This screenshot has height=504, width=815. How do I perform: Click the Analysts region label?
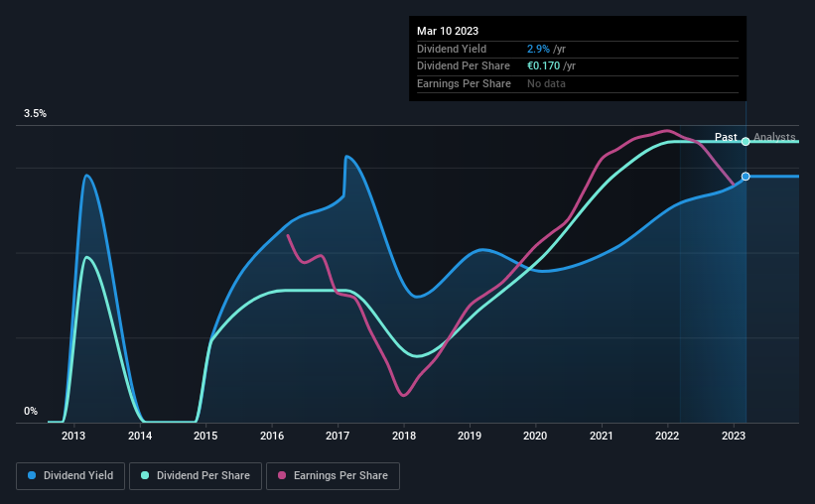(x=774, y=137)
